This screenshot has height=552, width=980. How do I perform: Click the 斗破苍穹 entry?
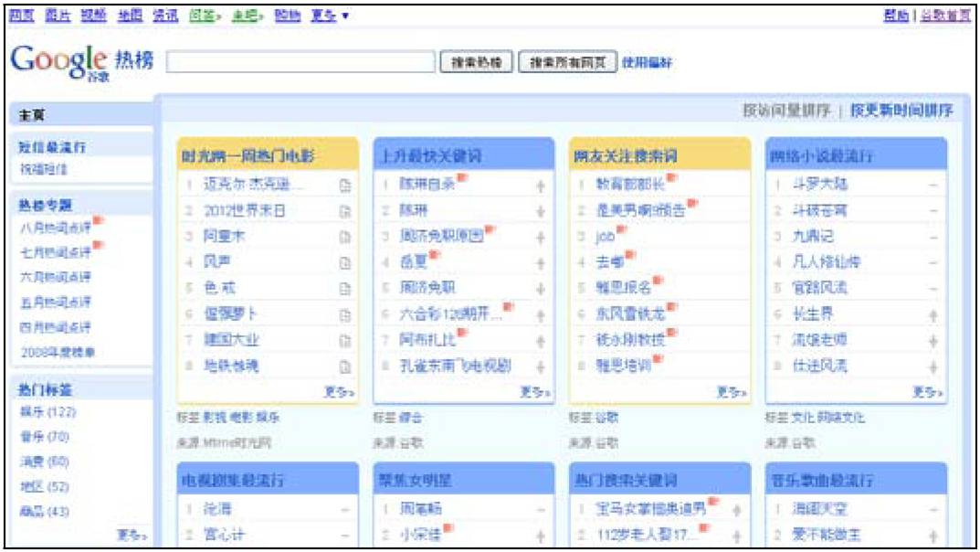point(820,211)
